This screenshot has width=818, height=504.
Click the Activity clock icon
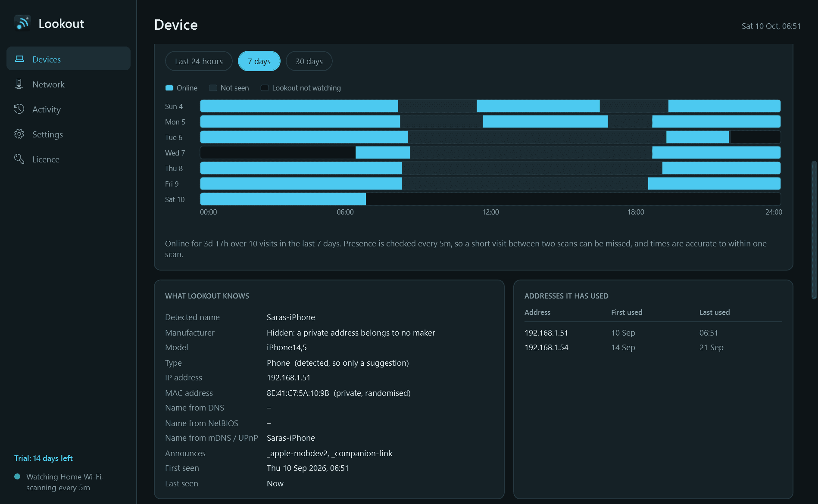pos(19,109)
